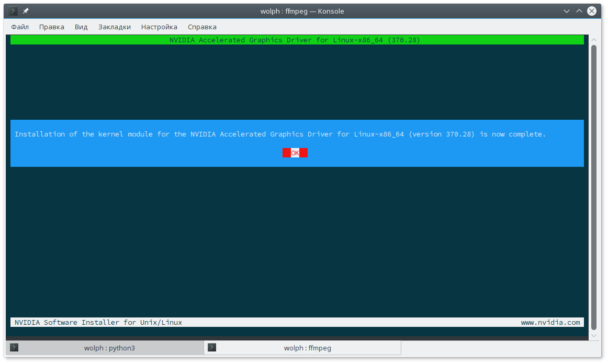Switch to the wolph : ffmpeg tab
Screen dimensions: 608x364
click(302, 348)
